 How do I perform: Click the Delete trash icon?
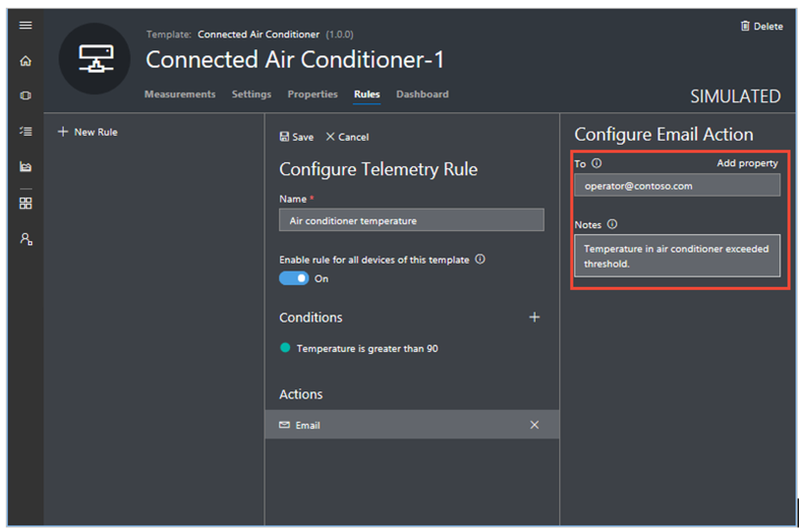745,26
